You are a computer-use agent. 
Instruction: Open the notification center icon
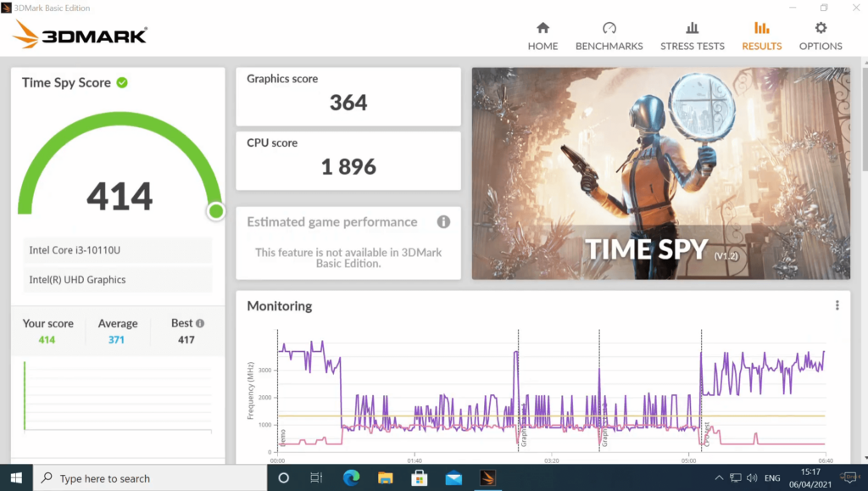click(x=849, y=477)
